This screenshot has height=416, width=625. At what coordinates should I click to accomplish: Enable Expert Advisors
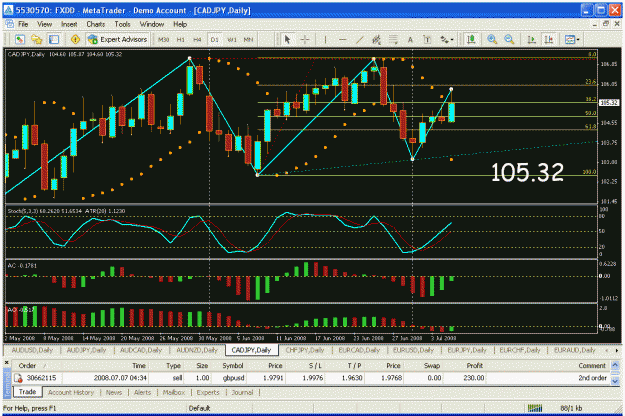[x=118, y=39]
